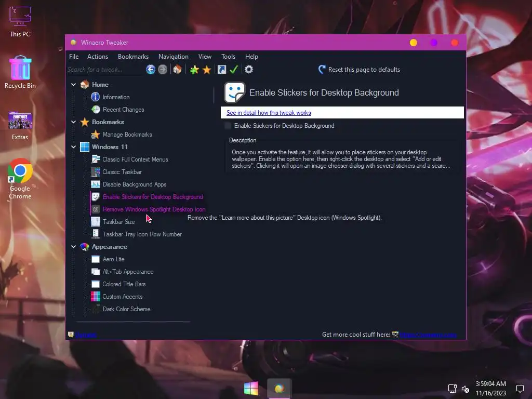532x399 pixels.
Task: Click the muted volume icon in the system tray
Action: point(465,389)
